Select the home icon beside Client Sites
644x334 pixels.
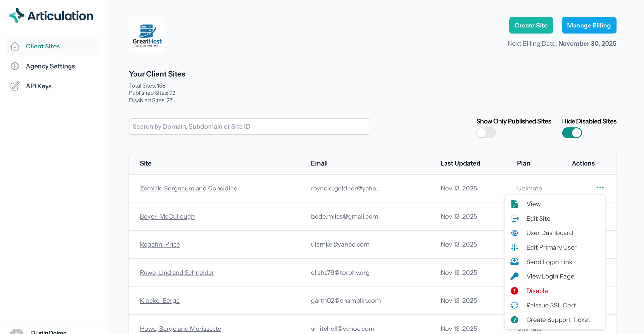point(15,46)
